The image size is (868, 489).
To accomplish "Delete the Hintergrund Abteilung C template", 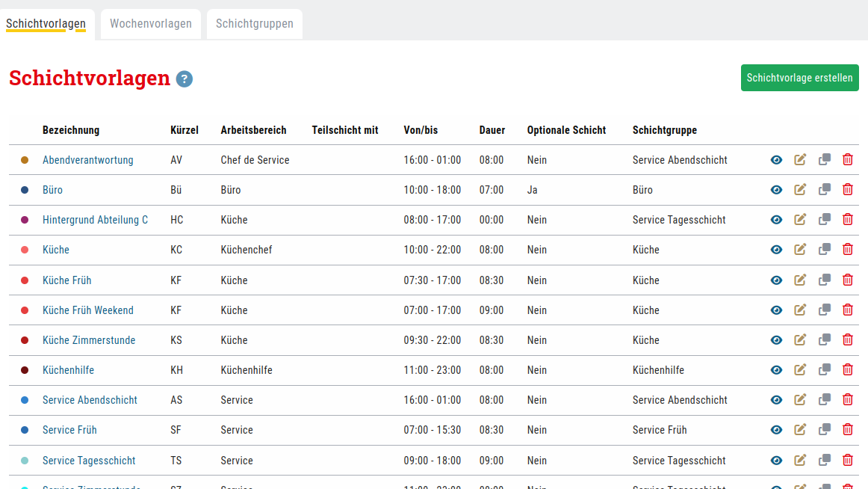I will 848,220.
